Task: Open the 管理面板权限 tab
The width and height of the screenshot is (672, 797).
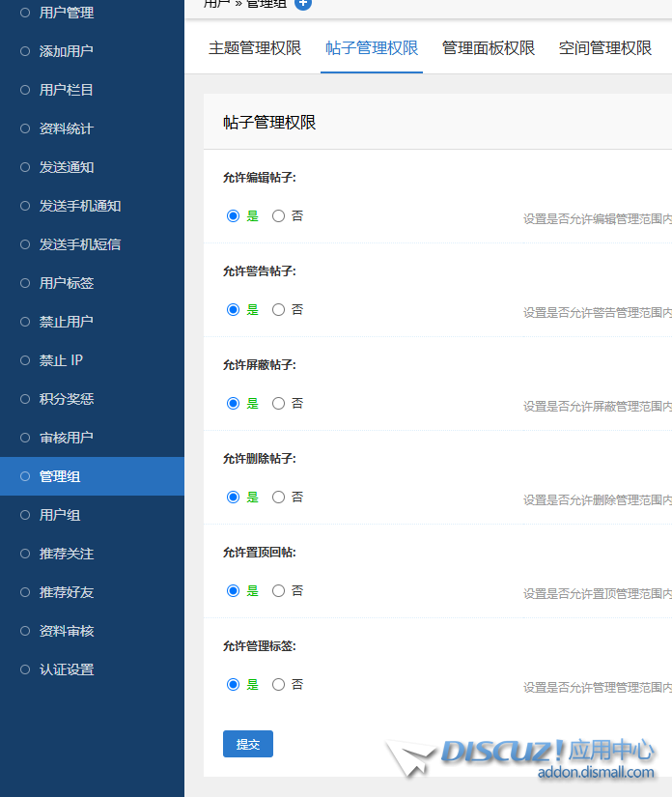Action: pos(488,48)
